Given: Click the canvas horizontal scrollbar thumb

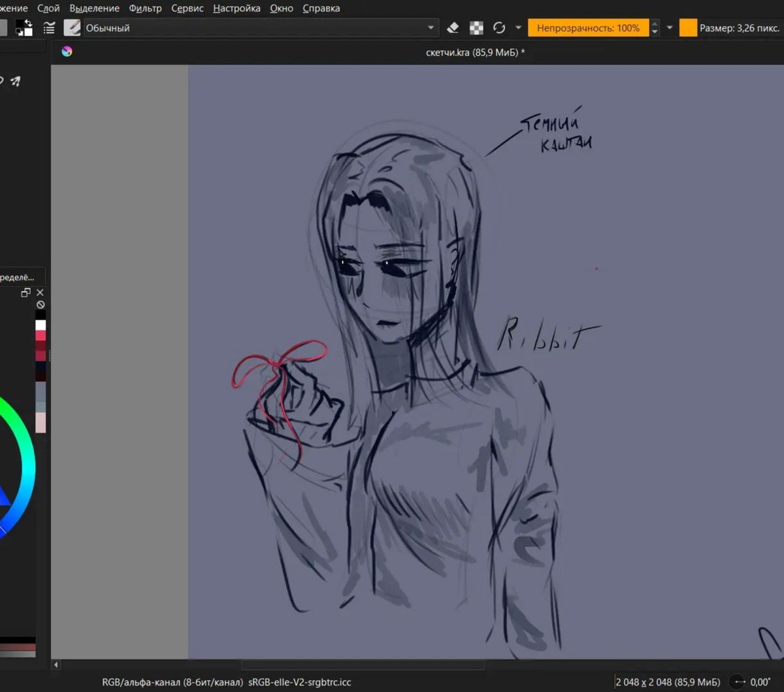Looking at the screenshot, I should pyautogui.click(x=363, y=665).
